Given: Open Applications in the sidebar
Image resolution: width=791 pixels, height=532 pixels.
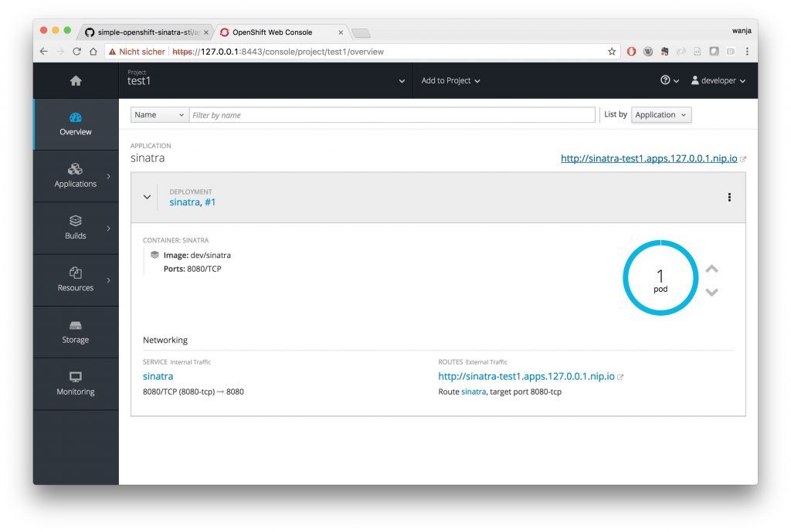Looking at the screenshot, I should tap(76, 176).
